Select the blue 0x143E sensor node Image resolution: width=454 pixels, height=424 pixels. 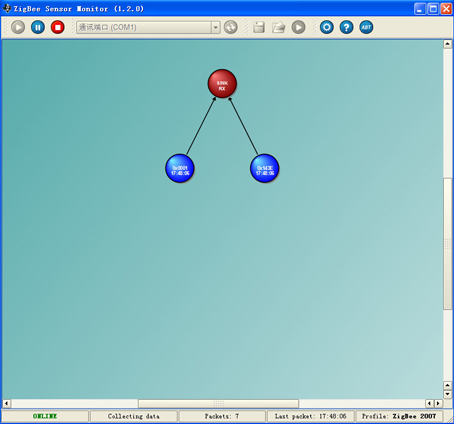click(x=265, y=168)
